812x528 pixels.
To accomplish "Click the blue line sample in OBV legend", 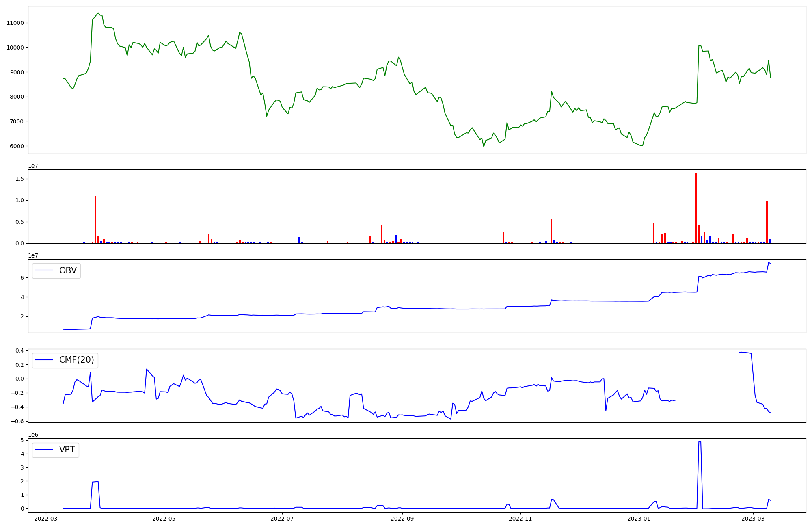I will tap(44, 270).
